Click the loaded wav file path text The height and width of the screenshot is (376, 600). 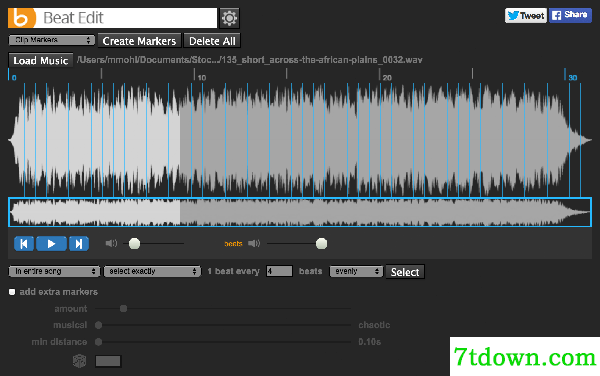(250, 60)
